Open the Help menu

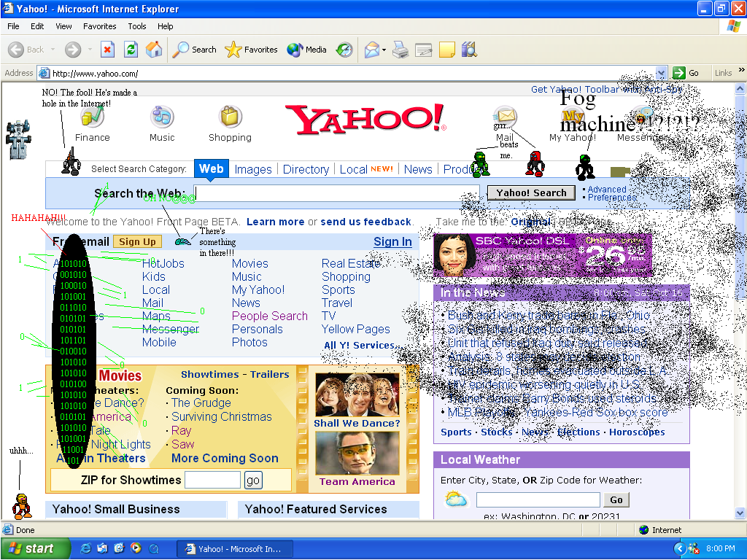pos(166,26)
